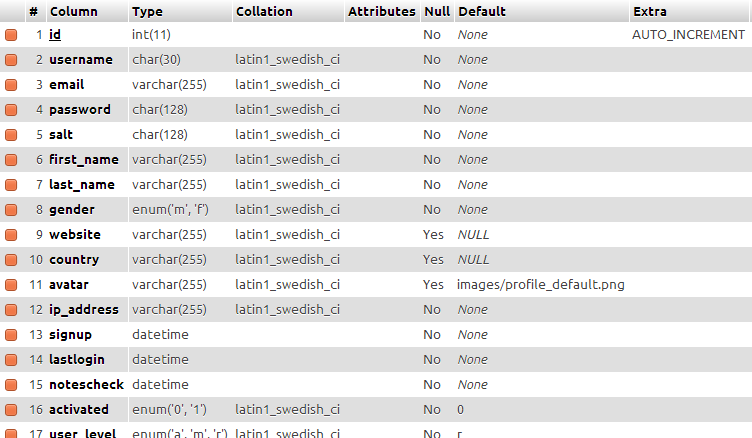752x438 pixels.
Task: Select the activated row checkbox
Action: pyautogui.click(x=11, y=410)
